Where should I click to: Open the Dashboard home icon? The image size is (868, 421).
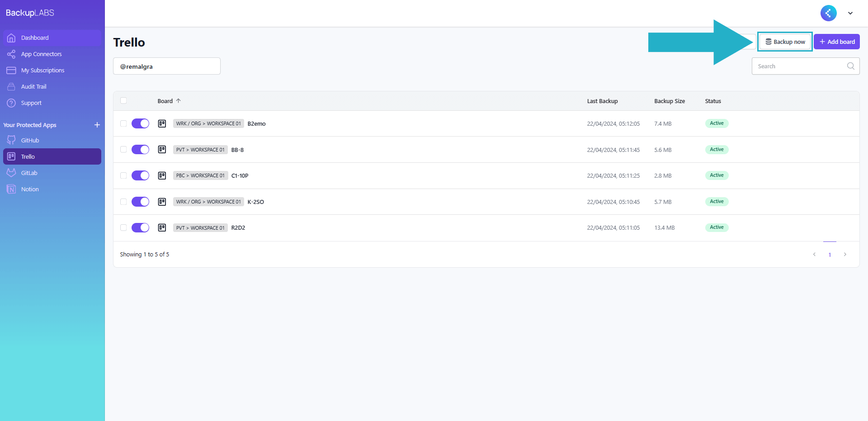click(x=11, y=38)
